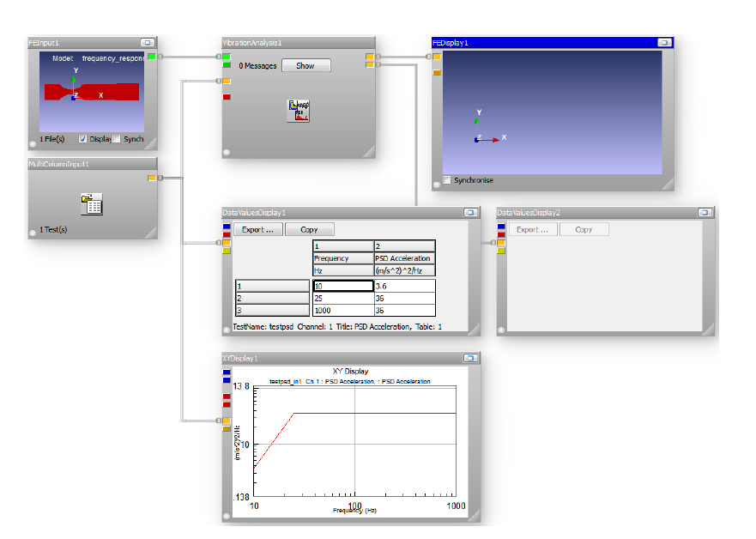Maximize the FEInput1 glyph window

click(148, 43)
